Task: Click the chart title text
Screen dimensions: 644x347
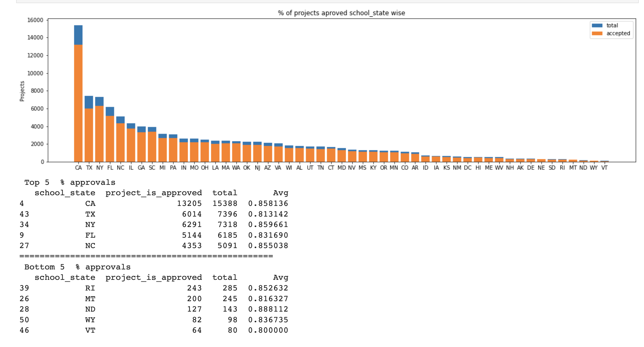Action: pyautogui.click(x=341, y=13)
